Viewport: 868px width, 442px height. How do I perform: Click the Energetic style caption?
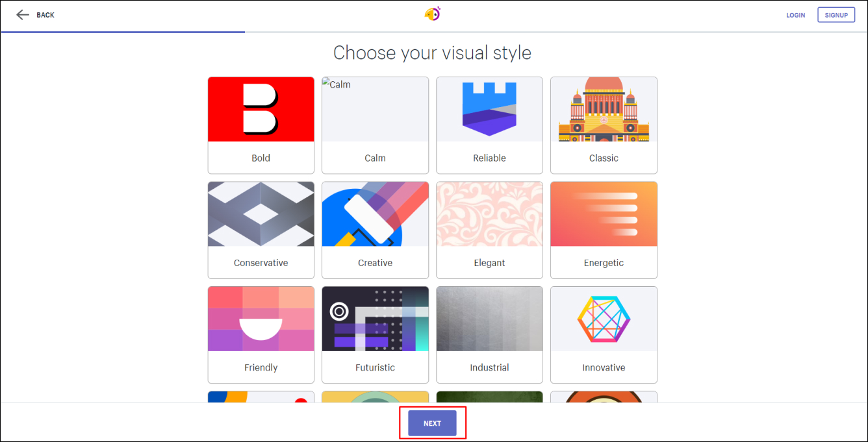604,263
